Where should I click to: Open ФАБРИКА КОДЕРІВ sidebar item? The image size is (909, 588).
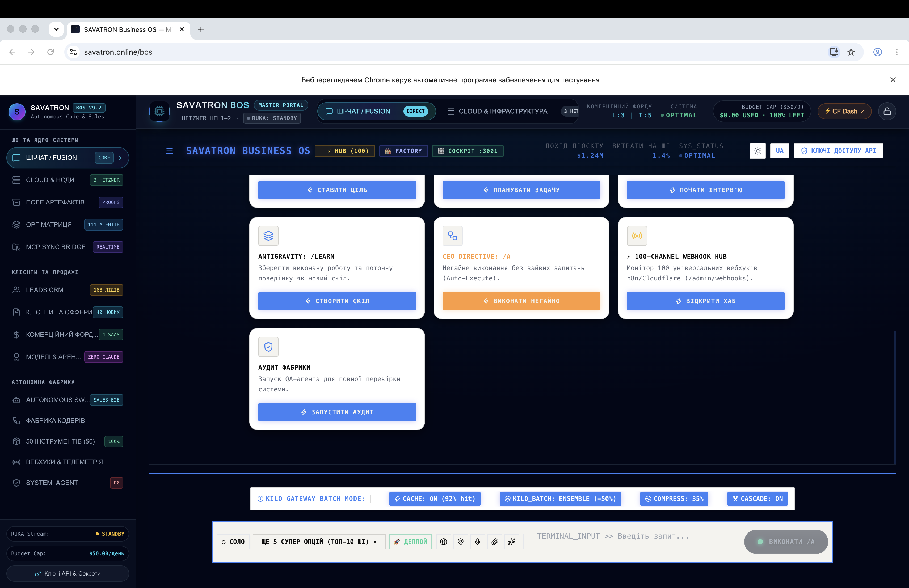coord(68,420)
